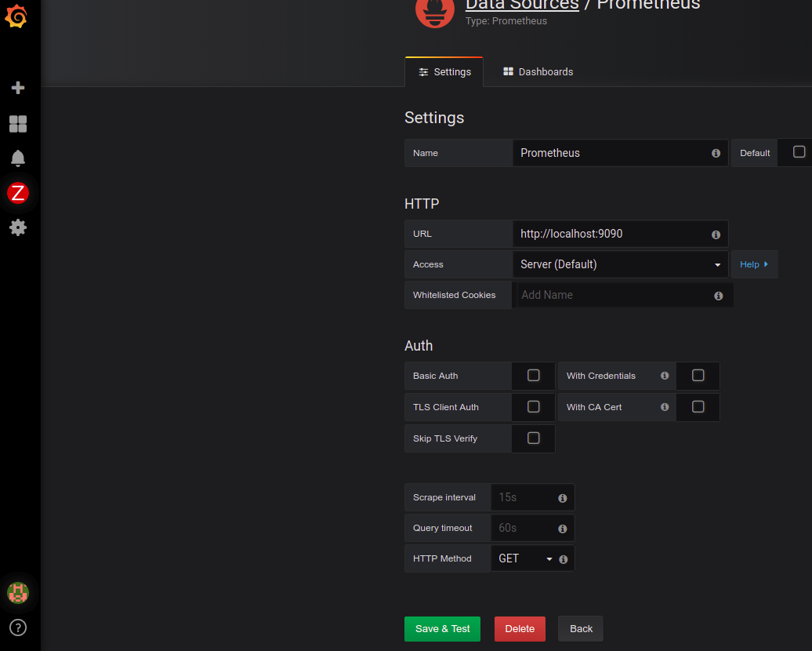Click the 'Auth' section heading
Screen dimensions: 812x651
click(x=419, y=346)
